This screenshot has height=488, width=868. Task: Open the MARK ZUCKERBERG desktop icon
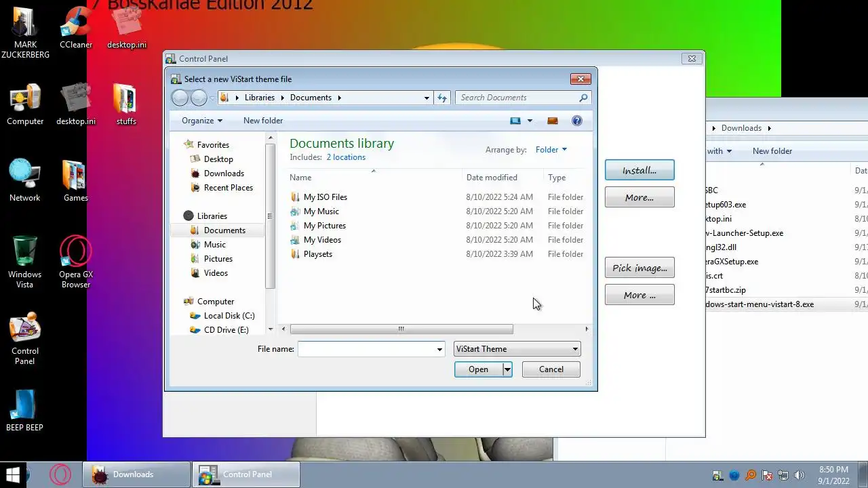point(25,33)
